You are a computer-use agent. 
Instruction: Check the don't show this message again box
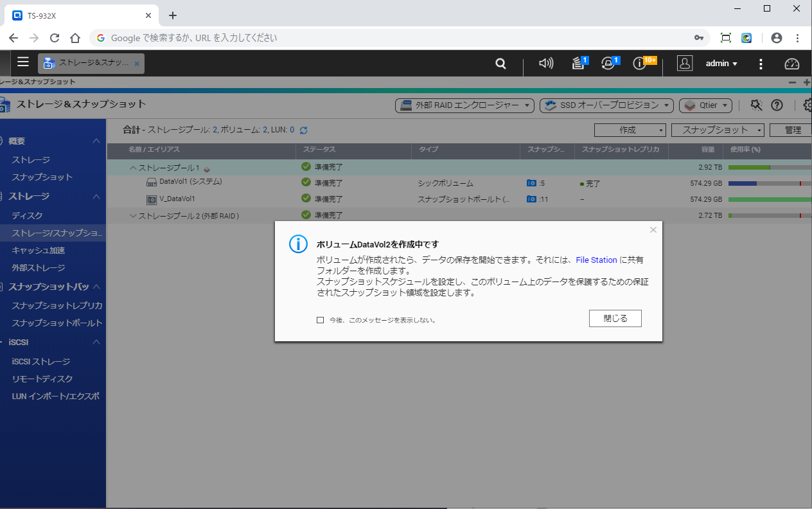click(320, 319)
